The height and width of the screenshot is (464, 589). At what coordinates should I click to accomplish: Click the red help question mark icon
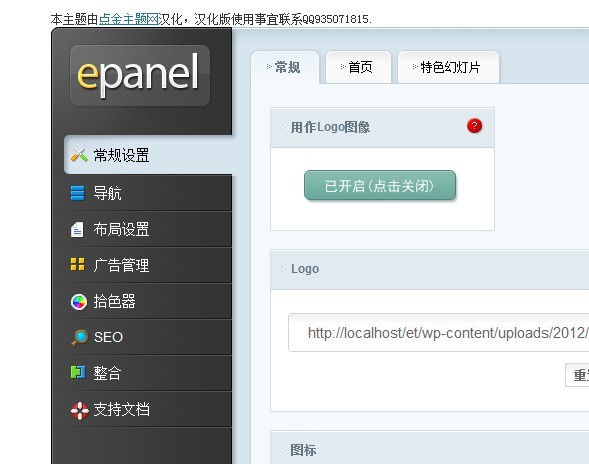click(x=474, y=126)
